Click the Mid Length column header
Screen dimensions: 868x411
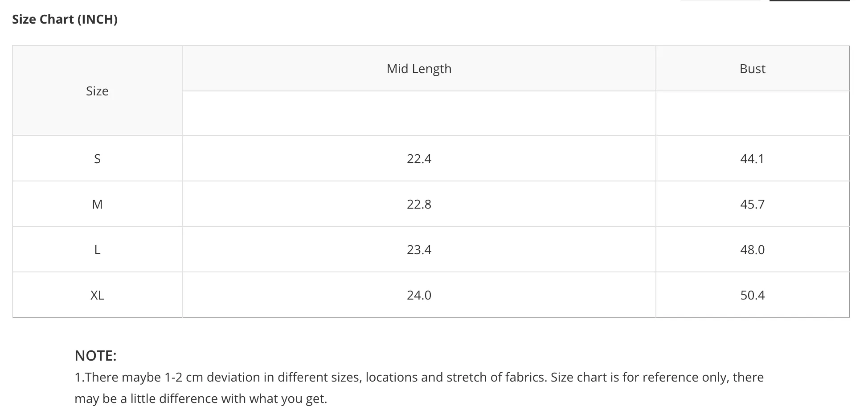click(419, 69)
